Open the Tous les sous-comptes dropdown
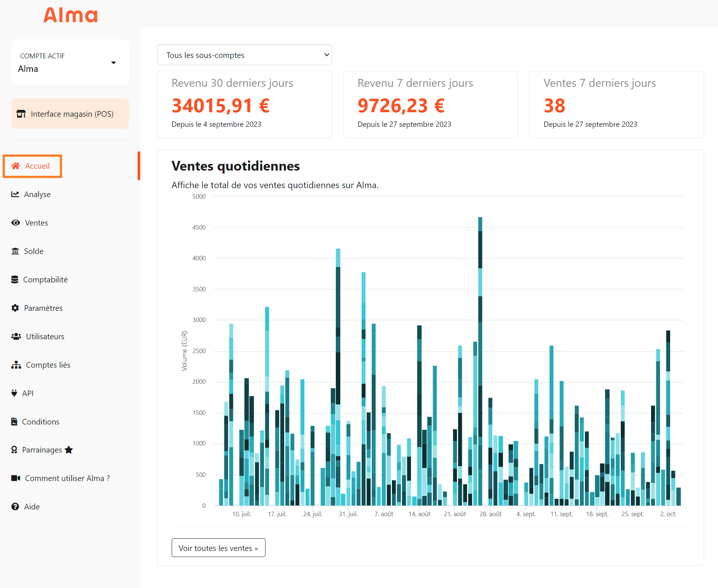The width and height of the screenshot is (718, 588). (x=244, y=55)
